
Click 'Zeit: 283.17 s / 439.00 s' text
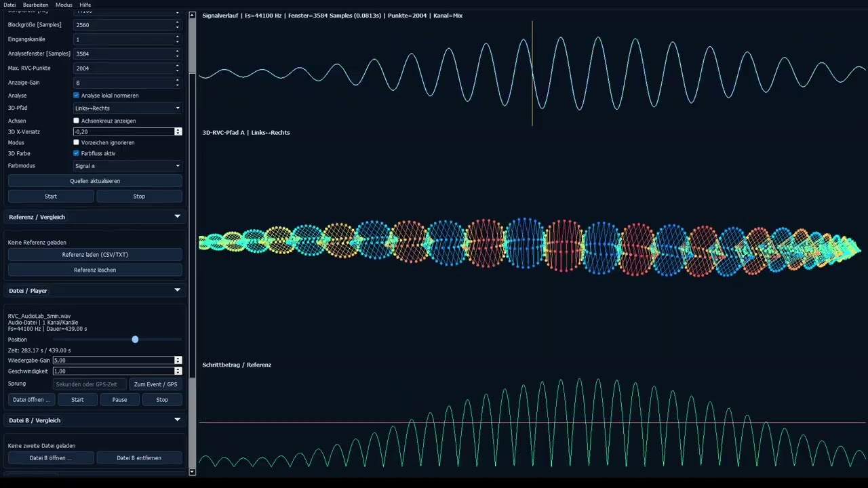coord(39,350)
